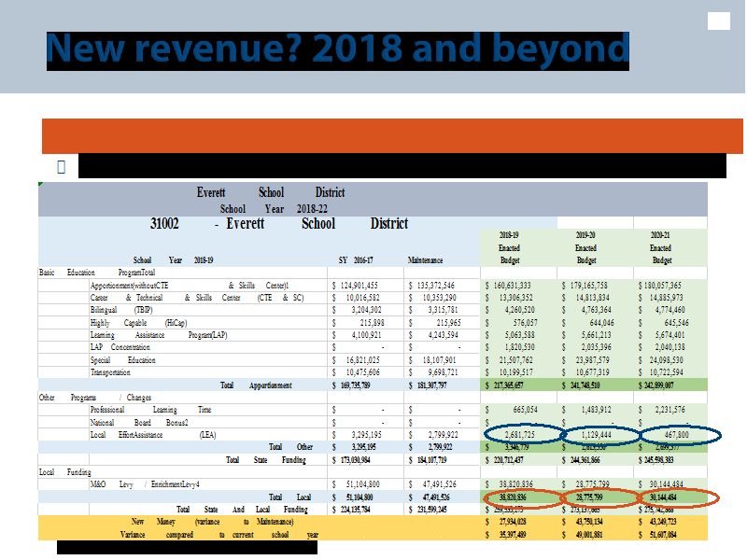
Task: Click the Total Apportionment value 169,735,789
Action: click(x=355, y=385)
